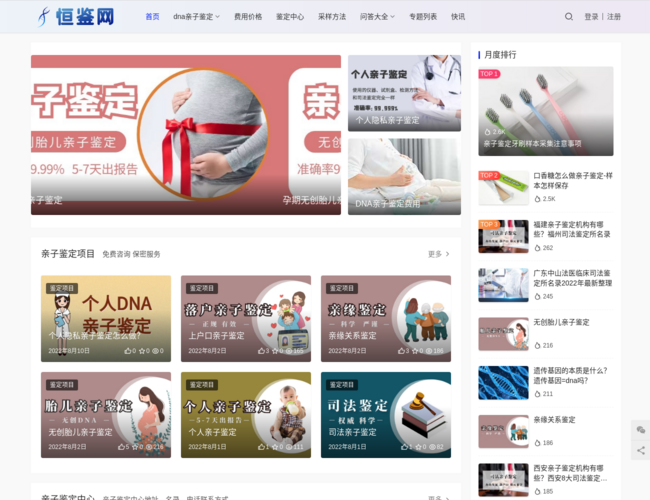The height and width of the screenshot is (500, 650).
Task: Open the 个人DNA亲子鉴定 project card
Action: [106, 318]
